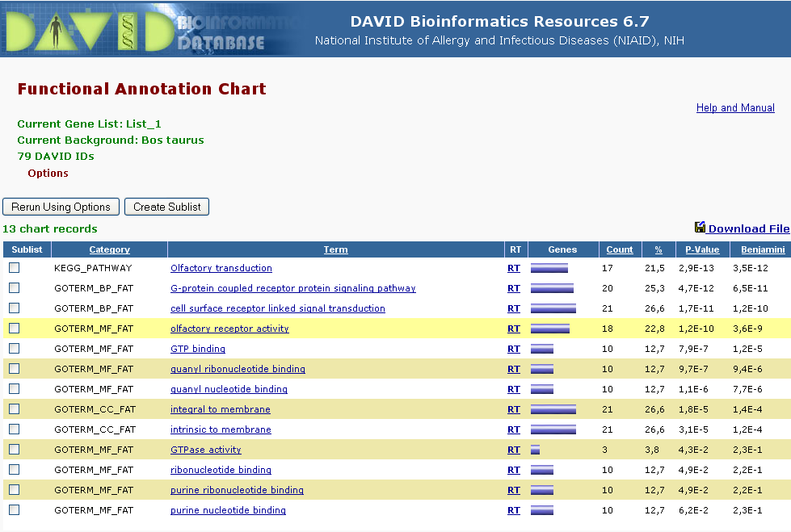Sort table by Term column header
This screenshot has width=791, height=532.
[335, 249]
